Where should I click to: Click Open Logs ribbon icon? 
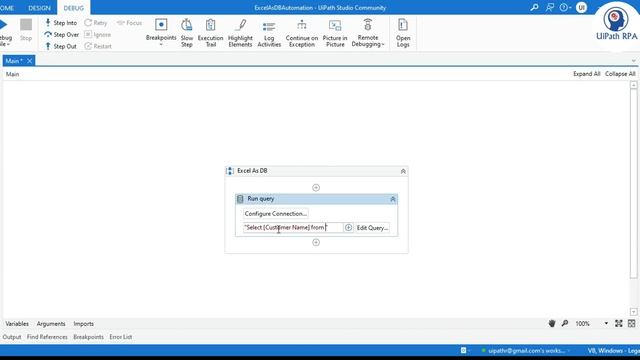(x=403, y=33)
